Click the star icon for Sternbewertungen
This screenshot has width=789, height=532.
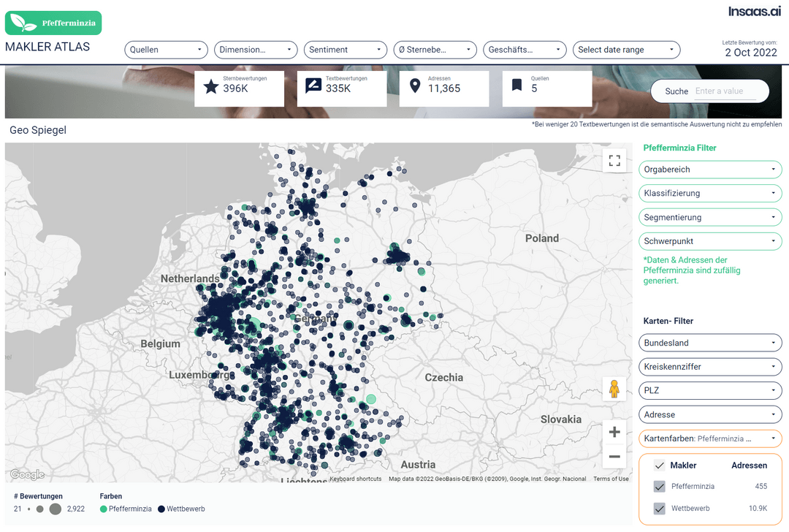211,87
